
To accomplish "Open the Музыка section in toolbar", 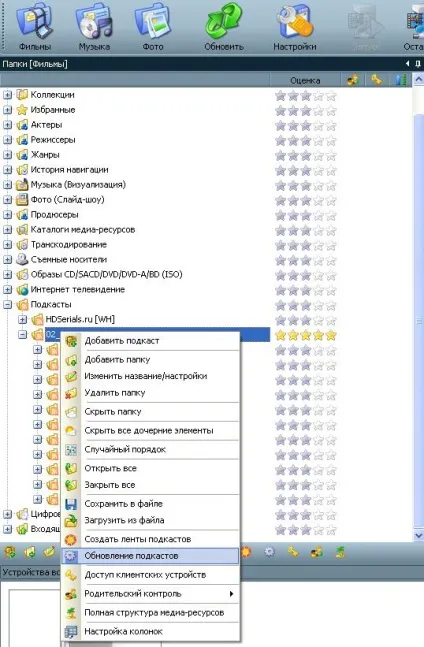I will pos(94,27).
